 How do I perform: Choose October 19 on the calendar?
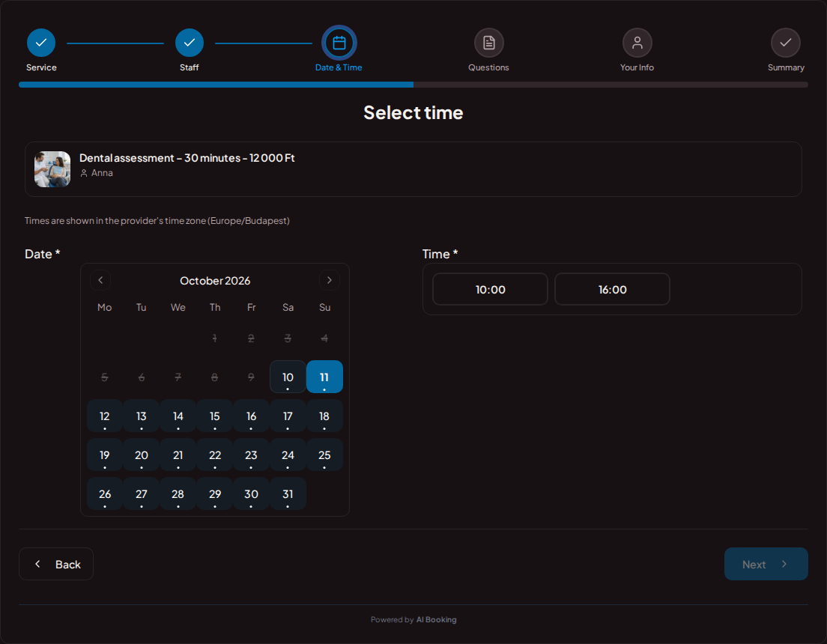click(104, 455)
